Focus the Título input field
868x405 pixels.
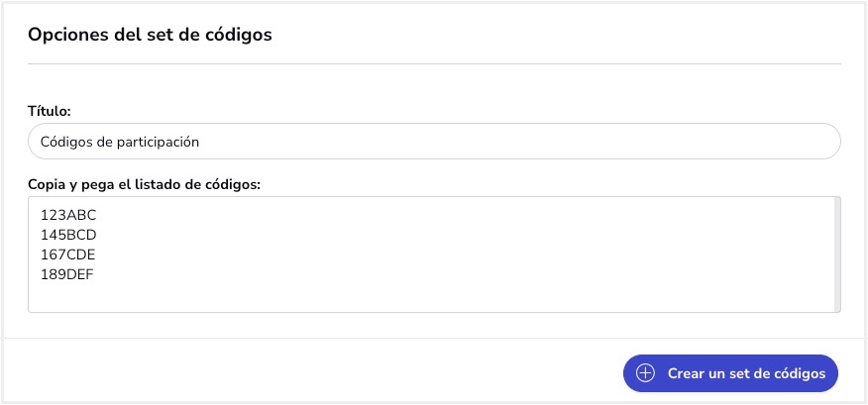pos(434,142)
